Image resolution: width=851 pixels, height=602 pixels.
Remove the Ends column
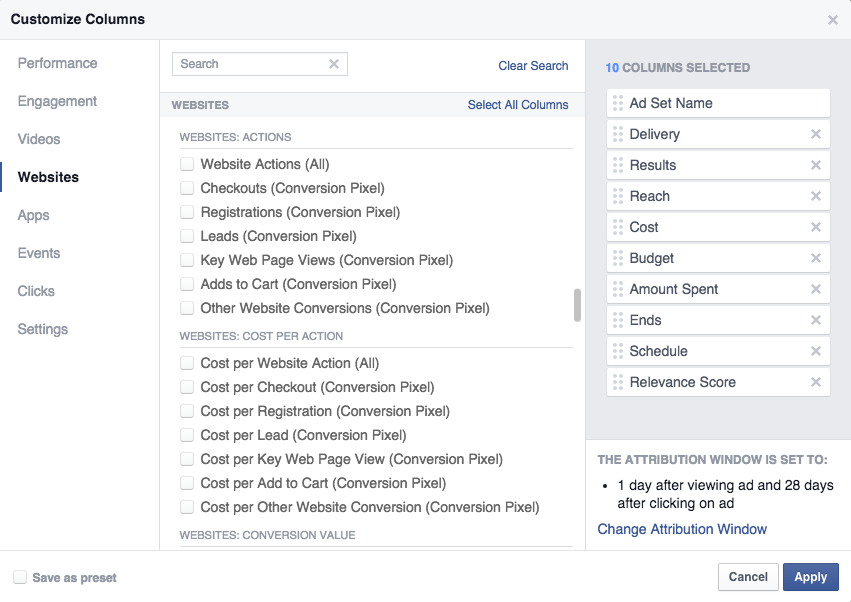815,320
